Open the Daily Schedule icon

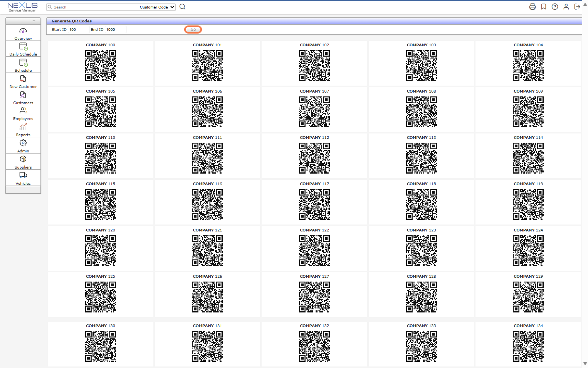coord(23,47)
